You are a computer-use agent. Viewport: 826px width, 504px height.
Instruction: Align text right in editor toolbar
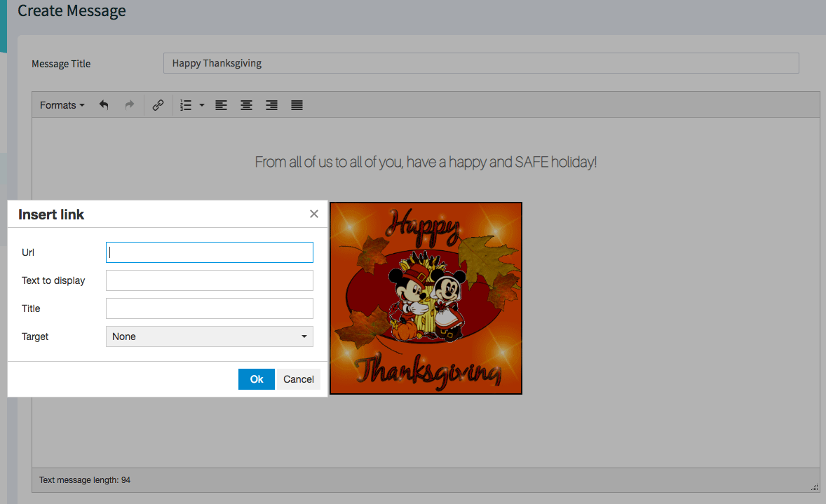[x=272, y=105]
